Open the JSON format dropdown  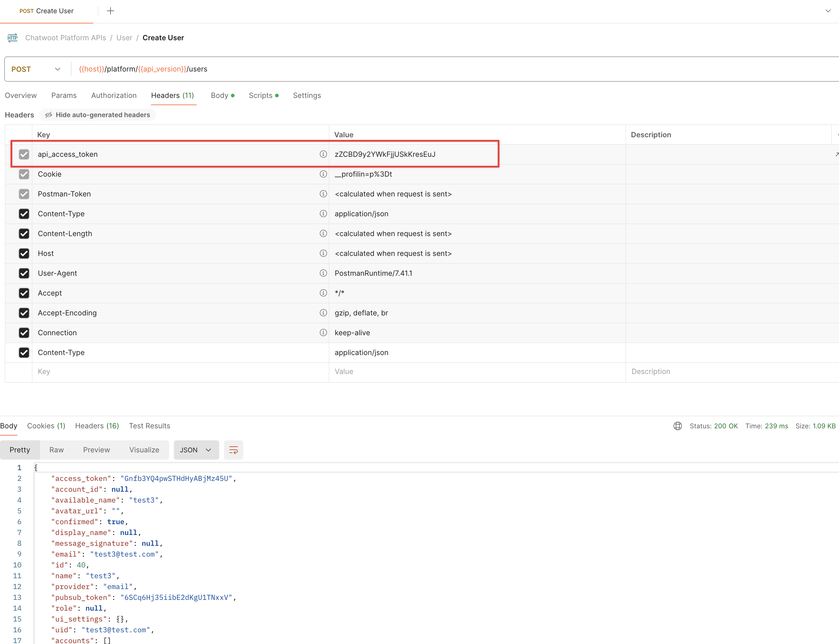(196, 450)
